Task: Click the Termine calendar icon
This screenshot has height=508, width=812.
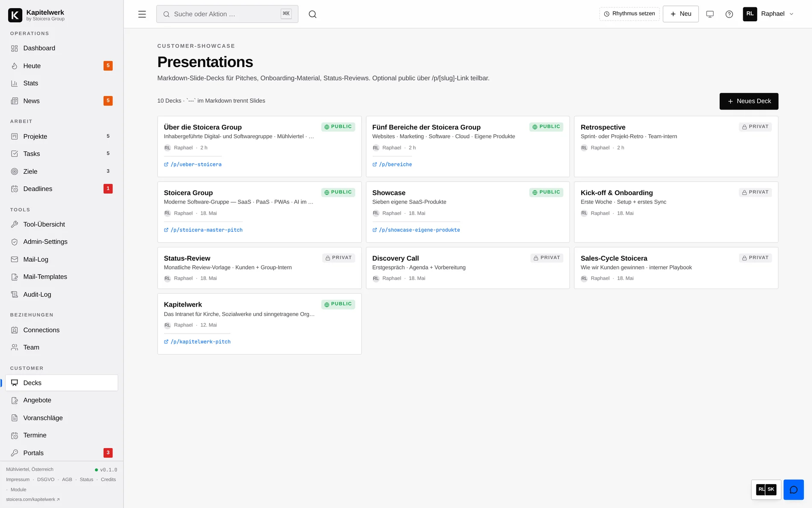Action: [x=15, y=435]
